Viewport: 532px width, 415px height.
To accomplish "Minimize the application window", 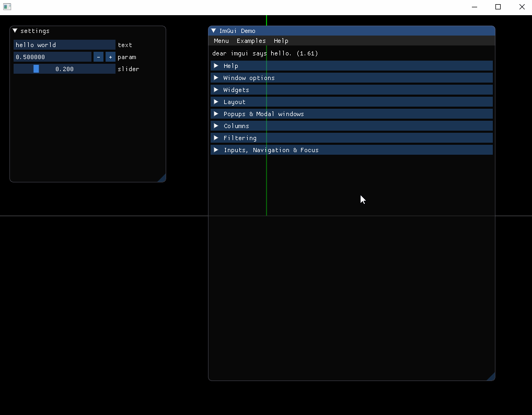I will click(475, 7).
